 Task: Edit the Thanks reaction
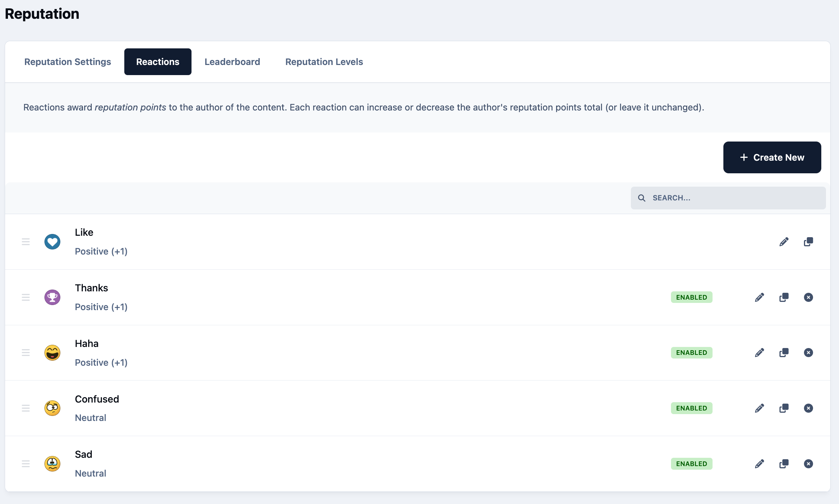[x=760, y=297]
